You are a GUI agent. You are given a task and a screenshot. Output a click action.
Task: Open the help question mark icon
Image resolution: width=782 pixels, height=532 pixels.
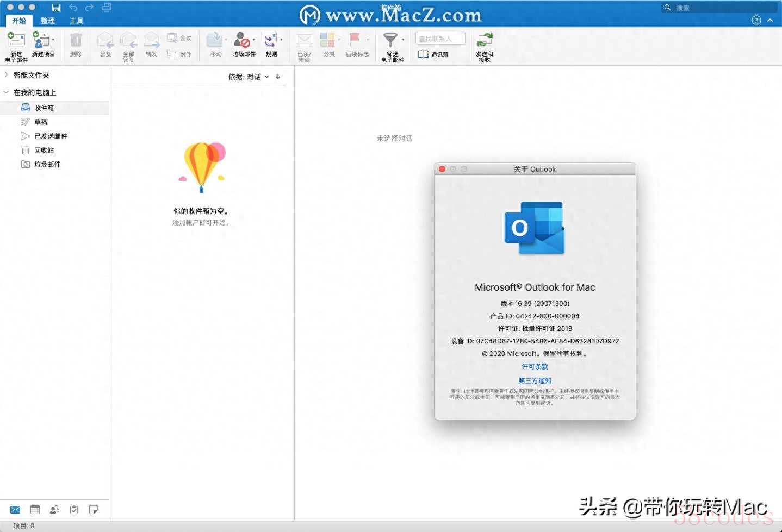coord(756,20)
